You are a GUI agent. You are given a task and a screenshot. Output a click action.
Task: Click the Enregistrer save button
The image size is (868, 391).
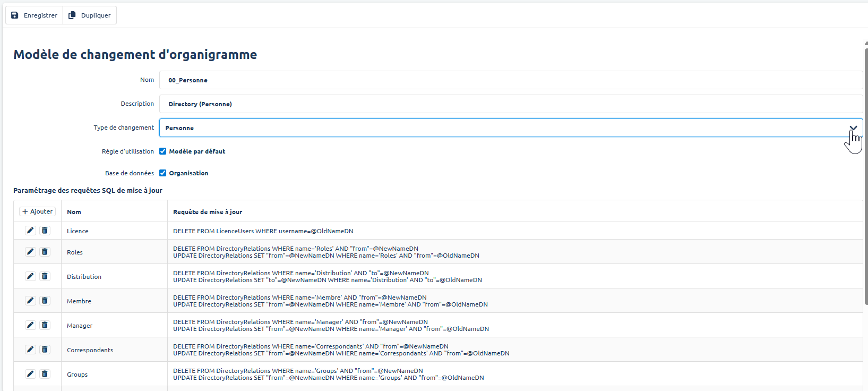coord(35,15)
